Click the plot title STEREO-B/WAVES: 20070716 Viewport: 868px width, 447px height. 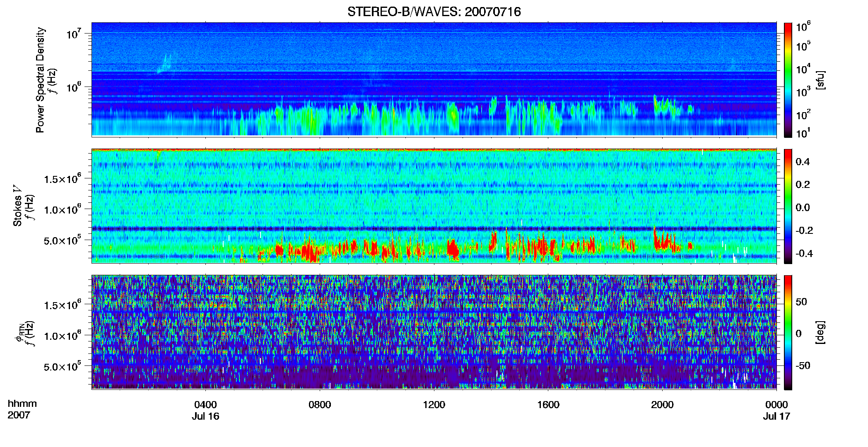434,12
